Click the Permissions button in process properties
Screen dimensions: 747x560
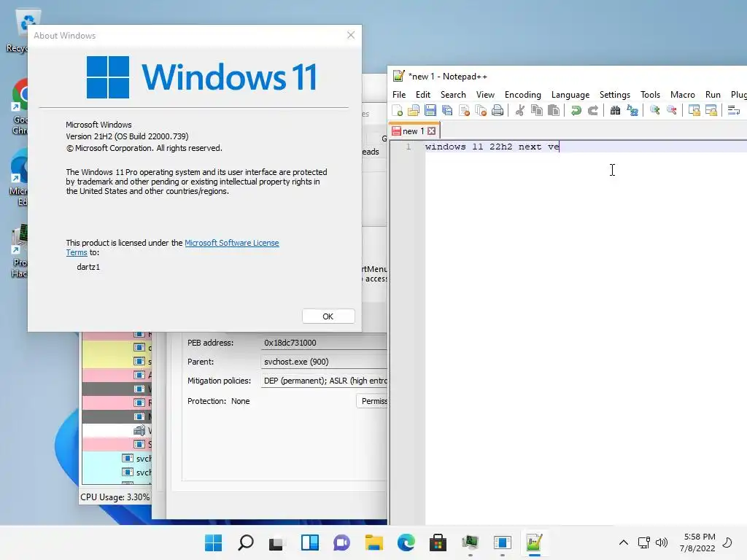pyautogui.click(x=372, y=401)
